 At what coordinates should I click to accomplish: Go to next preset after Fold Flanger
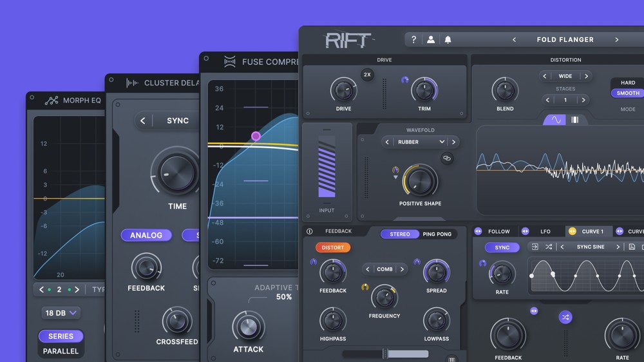[616, 40]
